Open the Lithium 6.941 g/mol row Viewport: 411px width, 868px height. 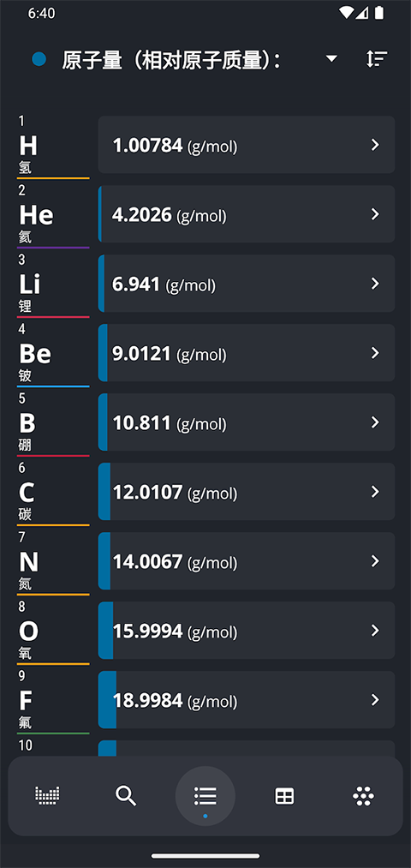click(247, 284)
